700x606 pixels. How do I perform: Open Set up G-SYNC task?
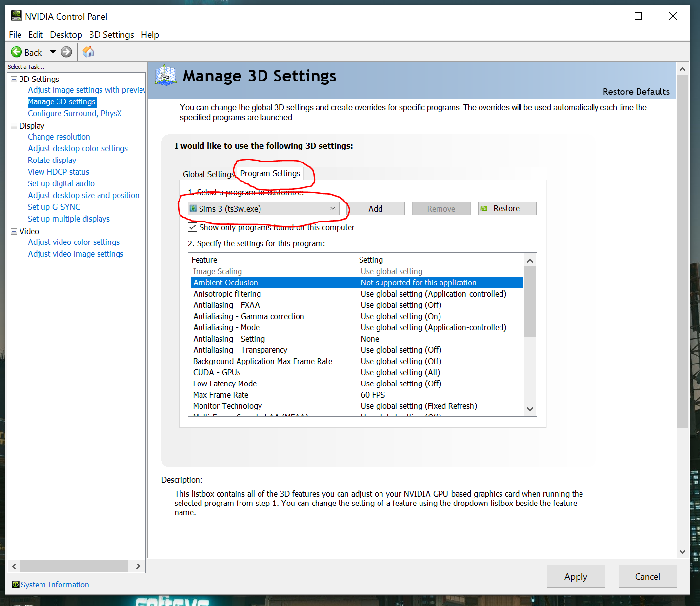pos(54,207)
